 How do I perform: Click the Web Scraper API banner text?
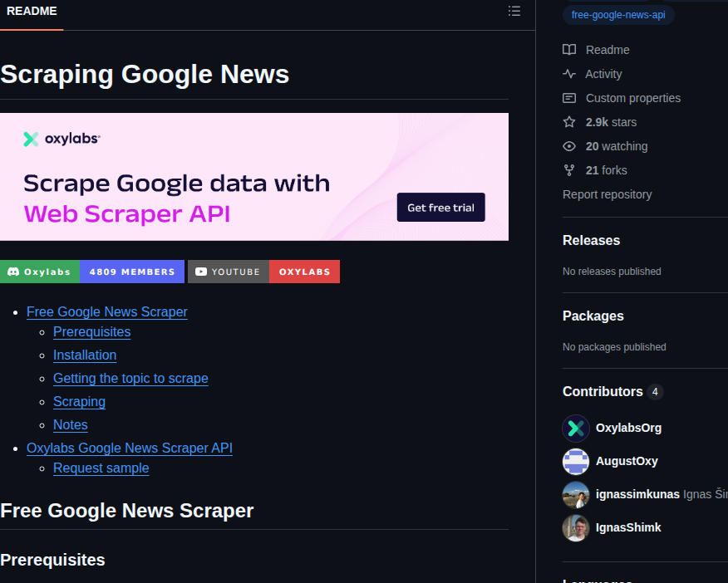pos(127,213)
